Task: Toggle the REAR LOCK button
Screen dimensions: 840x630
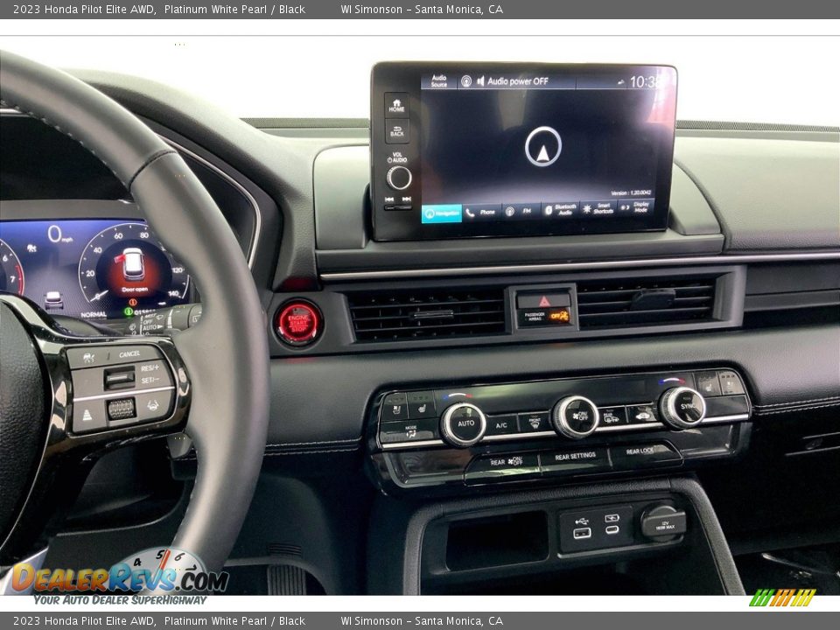Action: coord(644,451)
